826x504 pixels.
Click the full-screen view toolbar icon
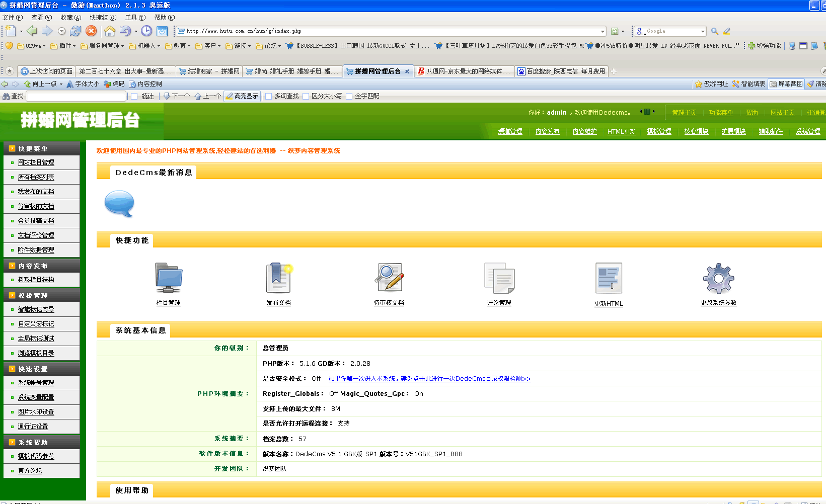point(162,31)
